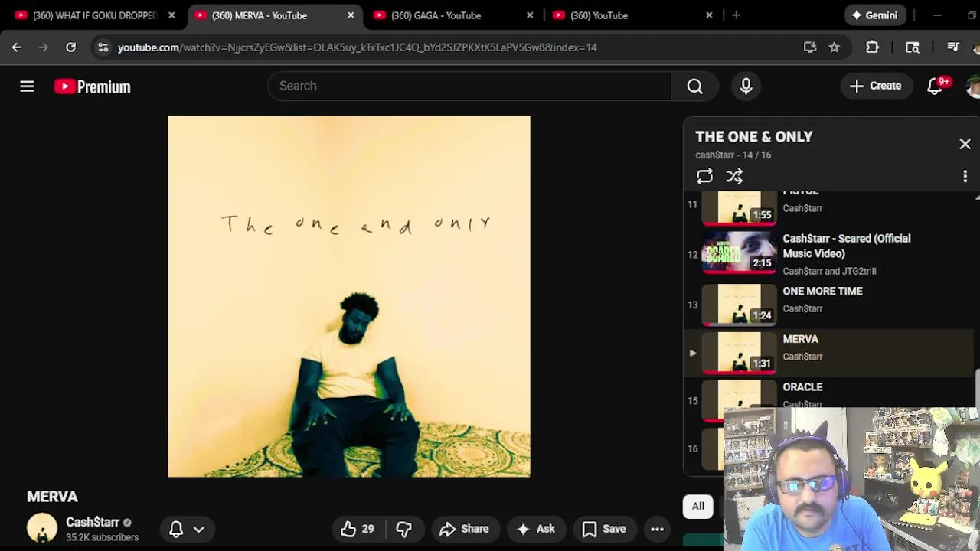Go back with browser back arrow
The width and height of the screenshot is (980, 551).
coord(16,47)
